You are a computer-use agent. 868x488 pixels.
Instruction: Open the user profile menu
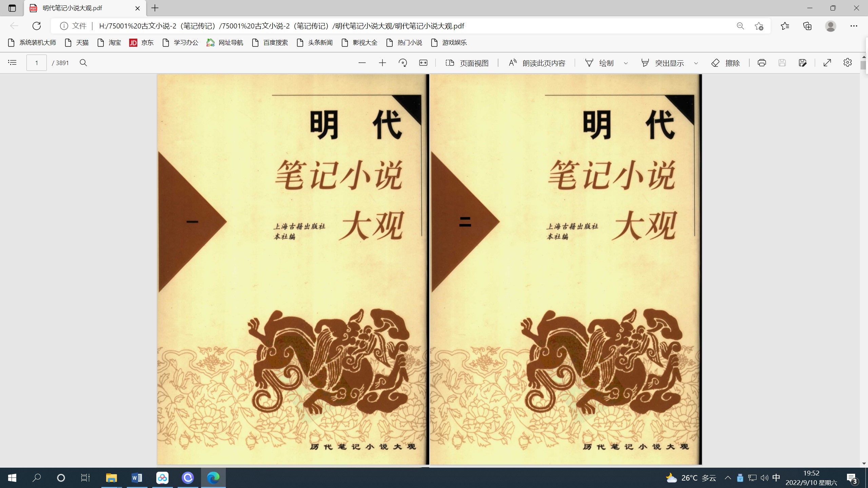point(831,26)
